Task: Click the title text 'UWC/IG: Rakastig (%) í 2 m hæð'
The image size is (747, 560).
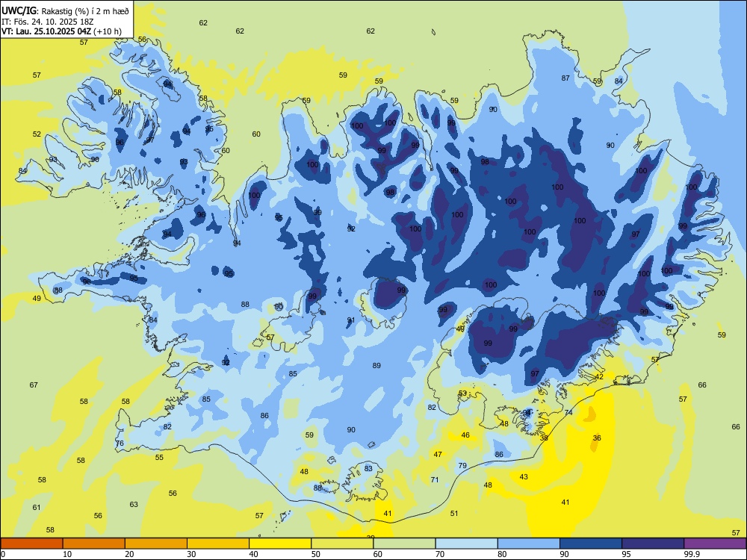Action: (x=65, y=10)
